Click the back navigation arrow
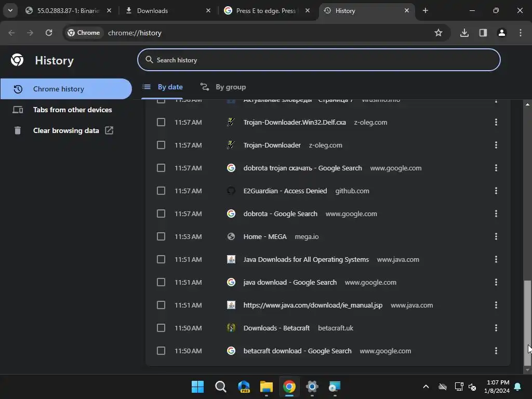Viewport: 532px width, 399px height. pyautogui.click(x=11, y=33)
